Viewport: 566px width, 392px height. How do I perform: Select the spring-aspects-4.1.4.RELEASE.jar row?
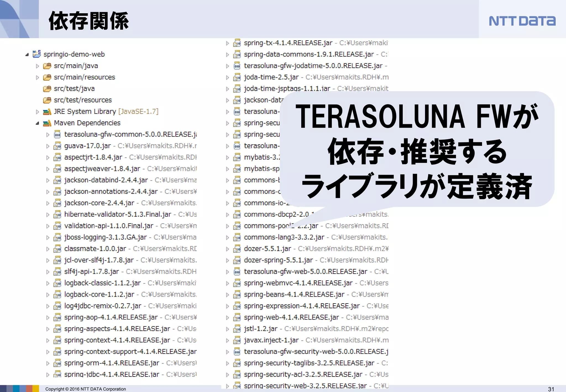point(122,329)
